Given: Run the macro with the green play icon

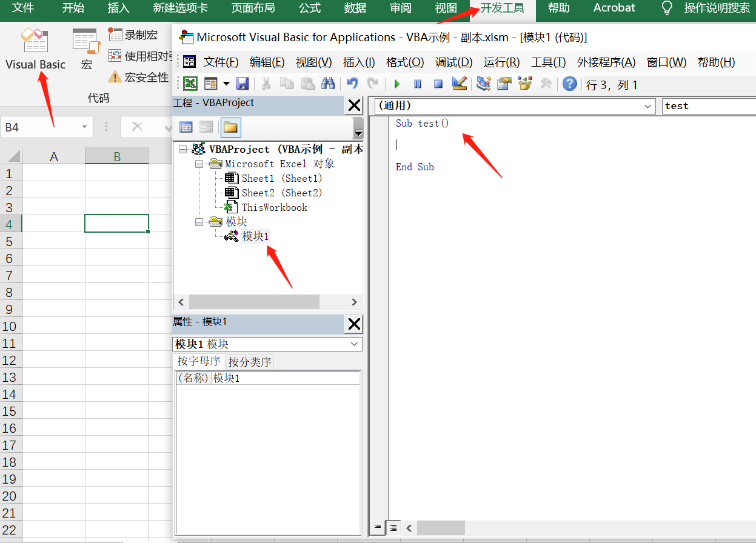Looking at the screenshot, I should [x=397, y=84].
